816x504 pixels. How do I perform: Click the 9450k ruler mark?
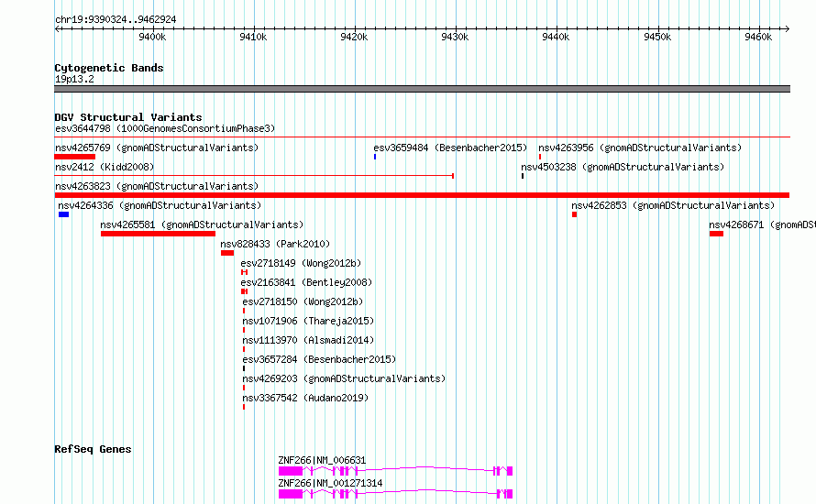[x=657, y=37]
